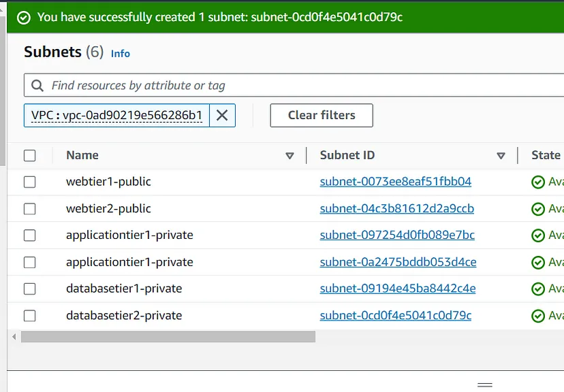Click the panel resize handle at bottom
This screenshot has width=564, height=392.
pyautogui.click(x=485, y=385)
